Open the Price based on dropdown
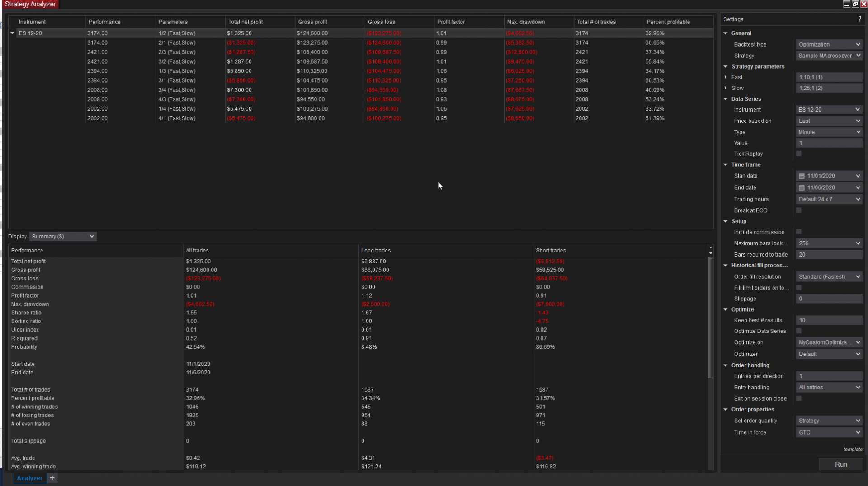This screenshot has width=868, height=486. 829,121
